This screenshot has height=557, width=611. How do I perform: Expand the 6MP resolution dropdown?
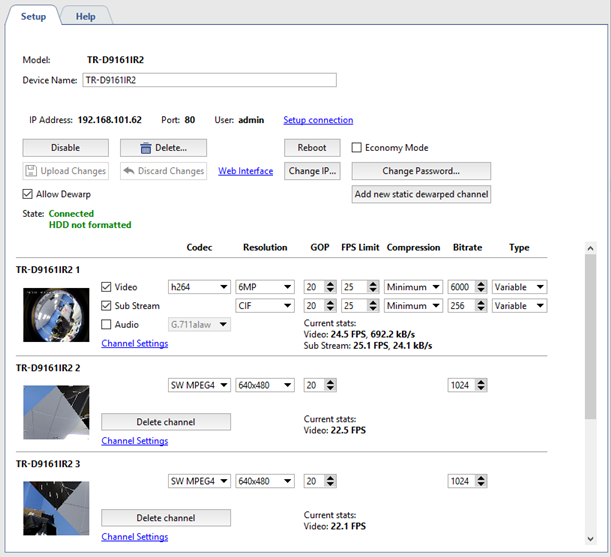265,287
